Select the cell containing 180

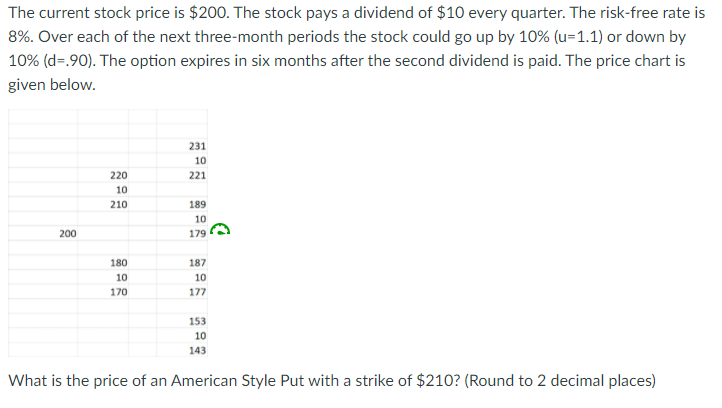tap(119, 263)
